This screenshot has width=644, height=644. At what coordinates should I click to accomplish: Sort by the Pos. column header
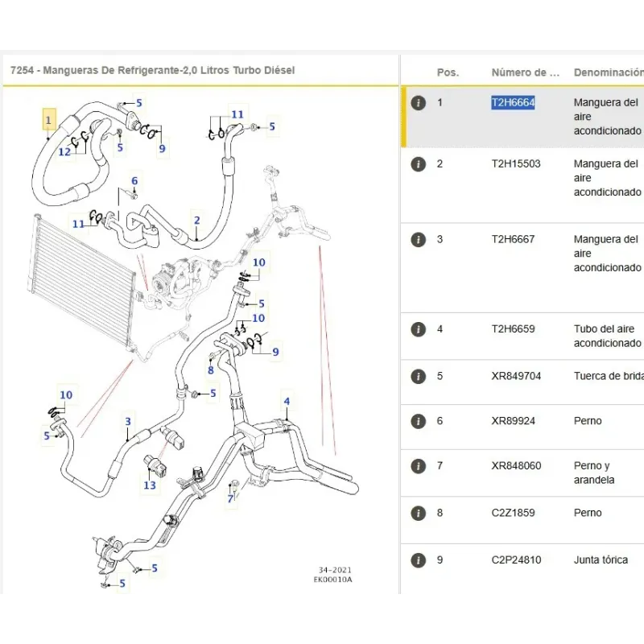(x=448, y=72)
